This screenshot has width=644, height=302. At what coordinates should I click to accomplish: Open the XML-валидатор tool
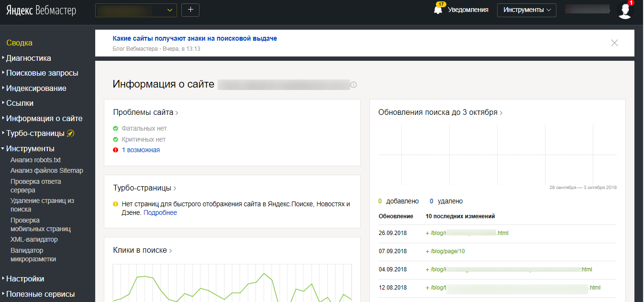[x=34, y=239]
